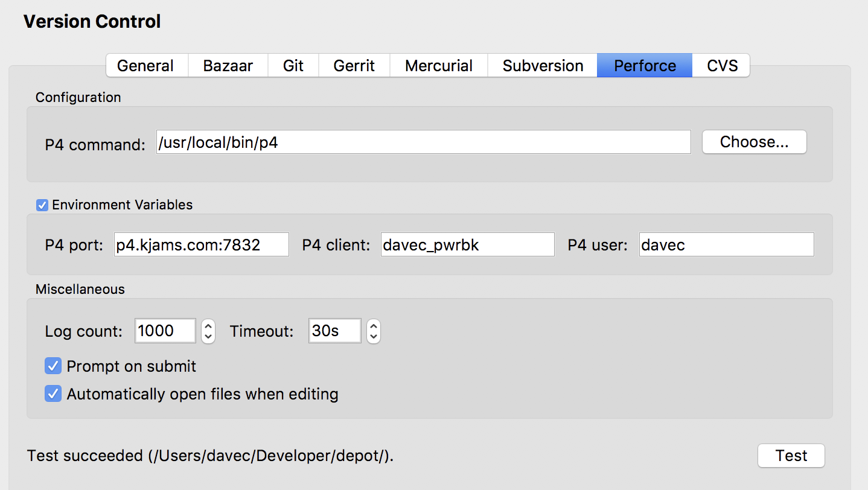Switch to the General tab
The height and width of the screenshot is (490, 868).
pyautogui.click(x=145, y=66)
